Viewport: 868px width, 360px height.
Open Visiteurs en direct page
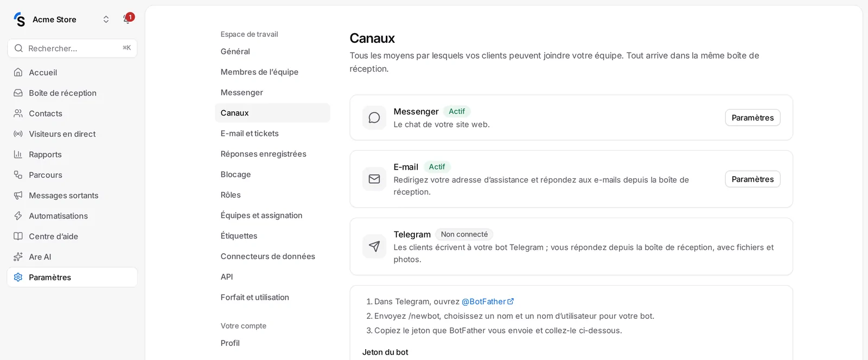72,134
